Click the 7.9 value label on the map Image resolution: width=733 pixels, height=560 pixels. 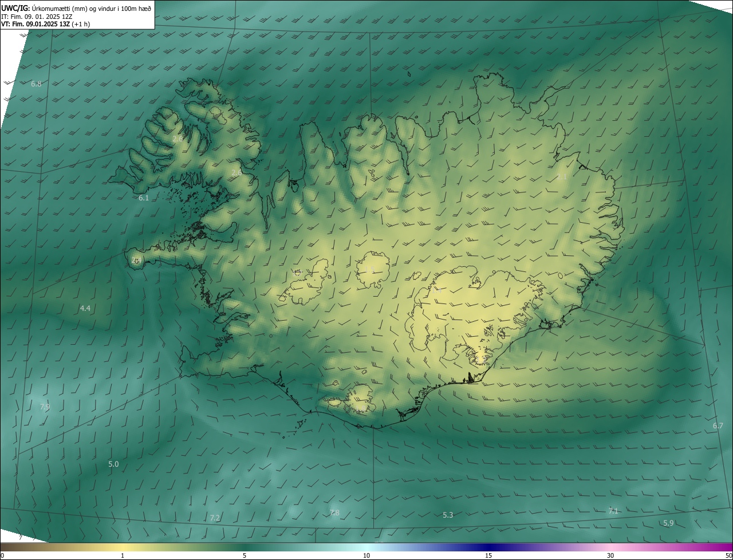point(45,407)
